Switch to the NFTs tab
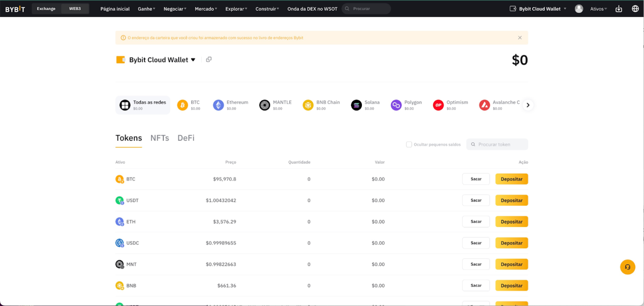The height and width of the screenshot is (306, 644). 160,138
